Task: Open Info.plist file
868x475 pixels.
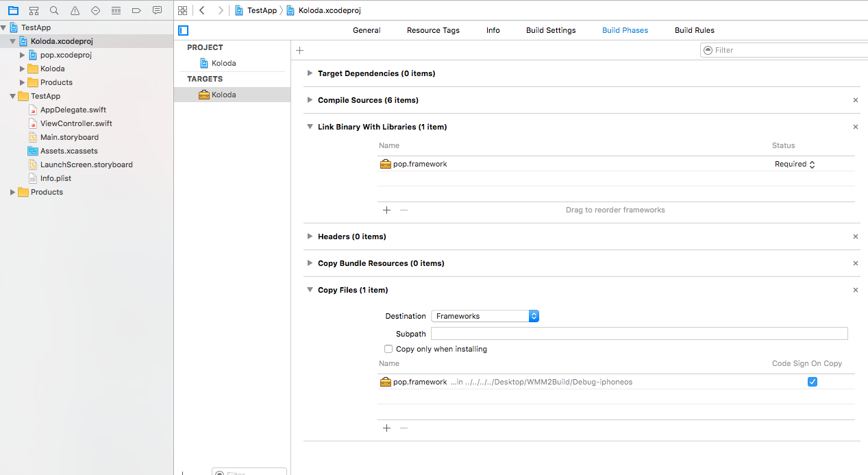Action: click(55, 178)
